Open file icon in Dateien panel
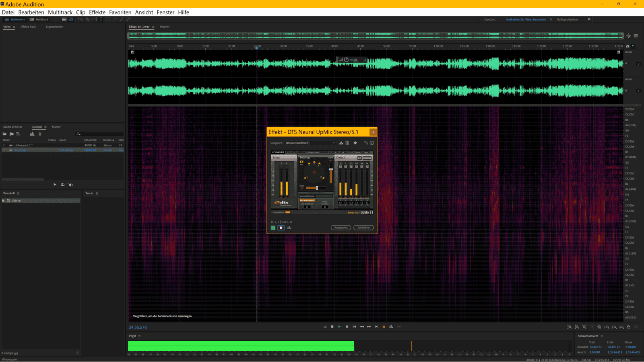The width and height of the screenshot is (644, 362). [x=5, y=134]
